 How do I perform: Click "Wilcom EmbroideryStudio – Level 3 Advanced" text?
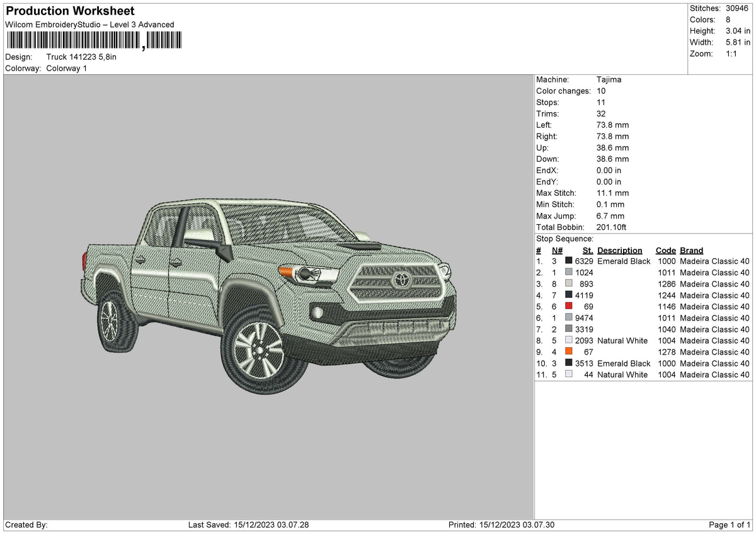(x=89, y=25)
